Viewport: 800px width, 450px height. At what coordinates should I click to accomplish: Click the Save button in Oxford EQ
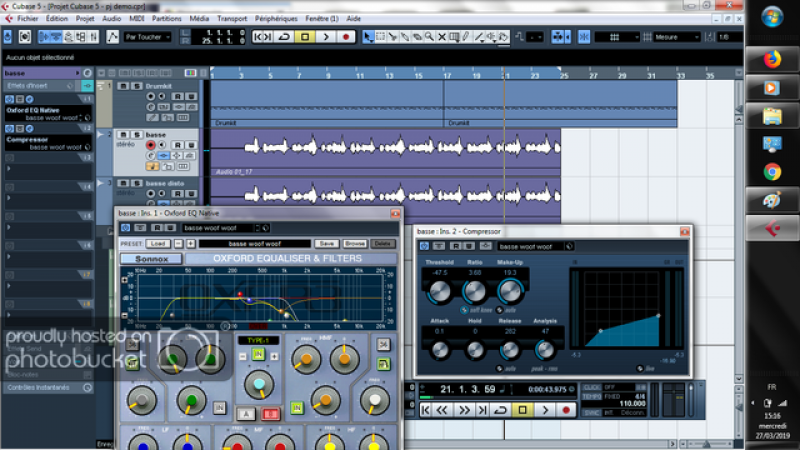point(326,243)
